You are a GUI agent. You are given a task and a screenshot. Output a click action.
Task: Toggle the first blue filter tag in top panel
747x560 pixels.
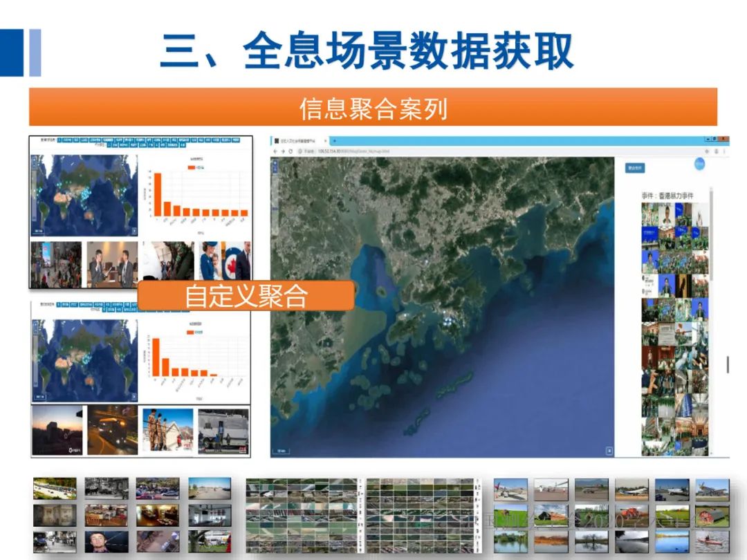coord(61,140)
